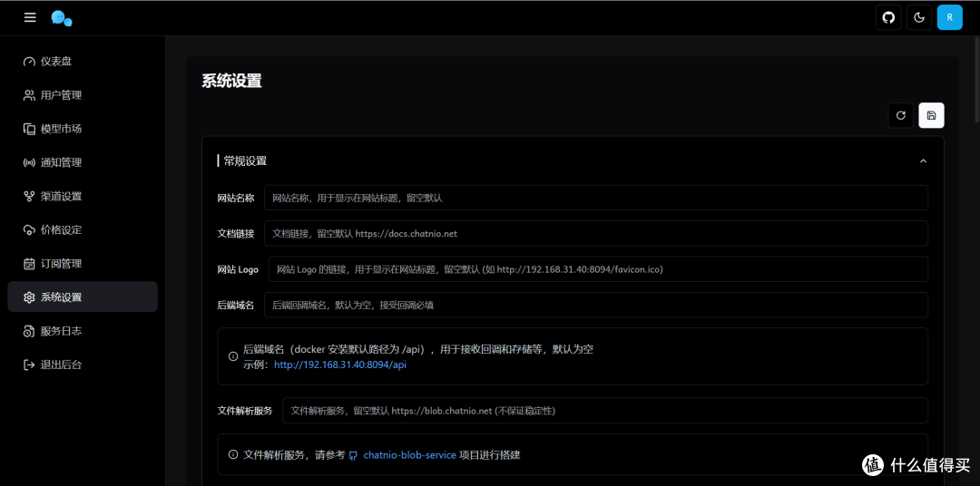
Task: Open 渠道设置 sidebar entry
Action: point(83,196)
